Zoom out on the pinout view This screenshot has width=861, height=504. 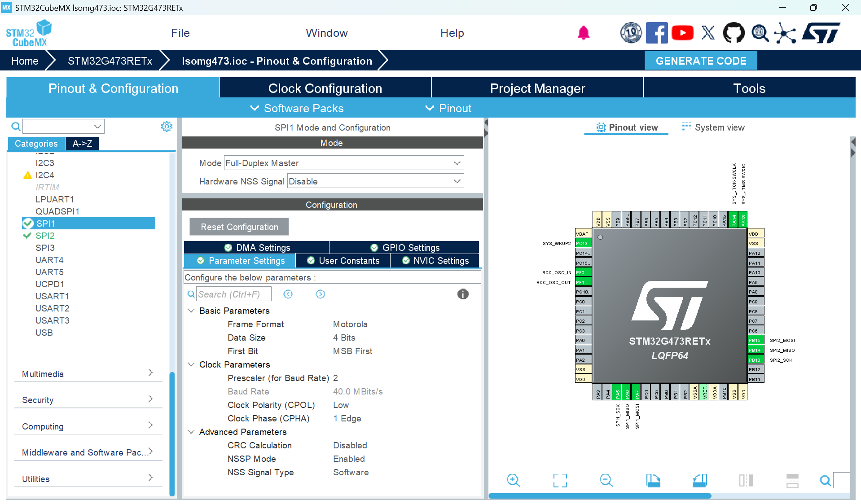[606, 480]
